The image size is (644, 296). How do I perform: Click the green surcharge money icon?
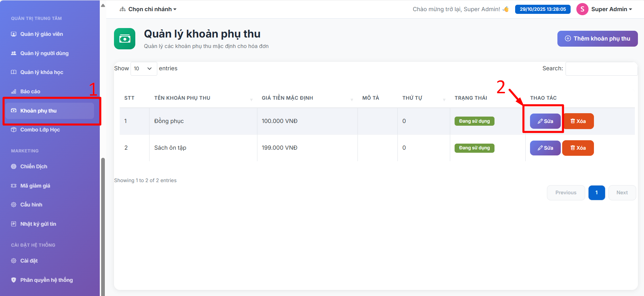coord(124,39)
